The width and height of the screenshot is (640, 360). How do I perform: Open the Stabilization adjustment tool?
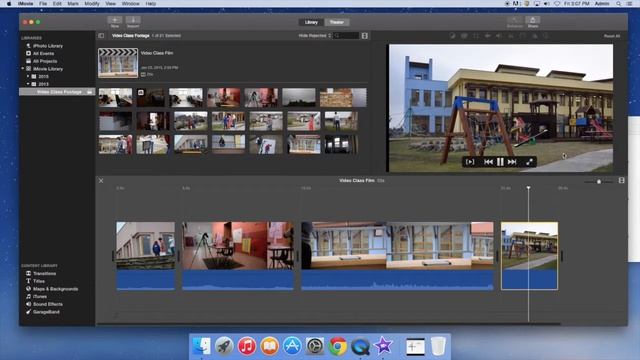tap(487, 36)
